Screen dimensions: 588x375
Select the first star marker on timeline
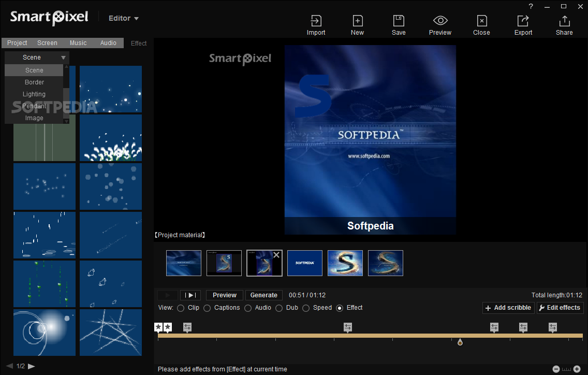[158, 327]
